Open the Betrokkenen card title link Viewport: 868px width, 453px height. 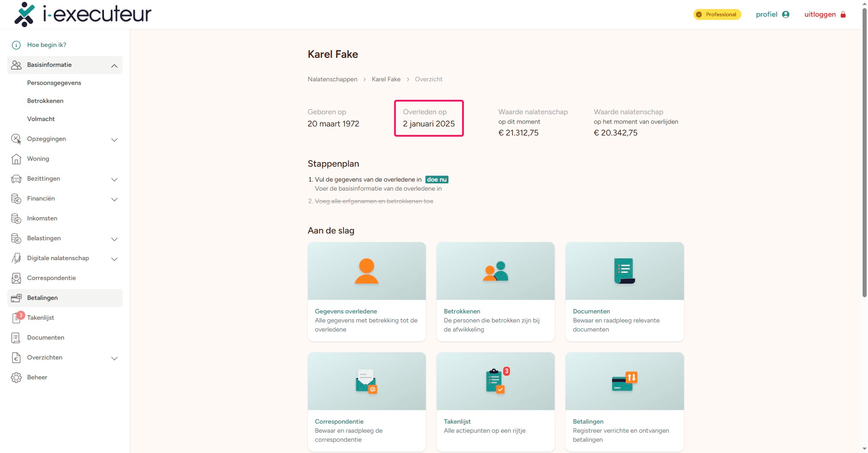462,312
